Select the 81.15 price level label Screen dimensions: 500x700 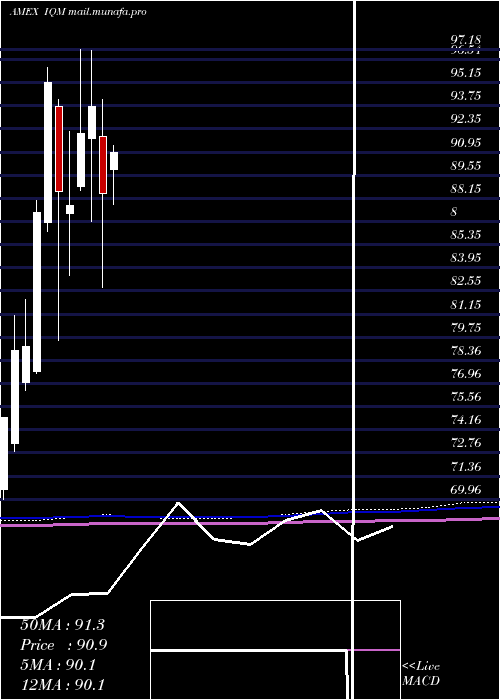point(466,304)
